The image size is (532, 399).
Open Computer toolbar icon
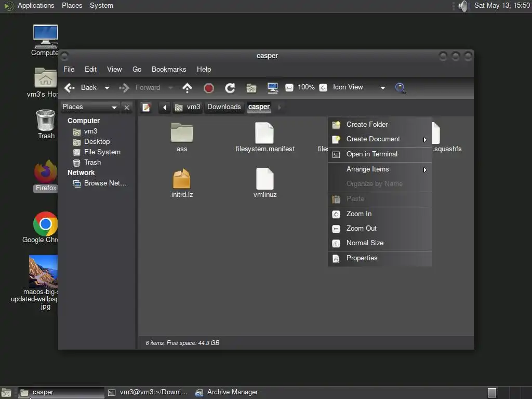tap(272, 88)
